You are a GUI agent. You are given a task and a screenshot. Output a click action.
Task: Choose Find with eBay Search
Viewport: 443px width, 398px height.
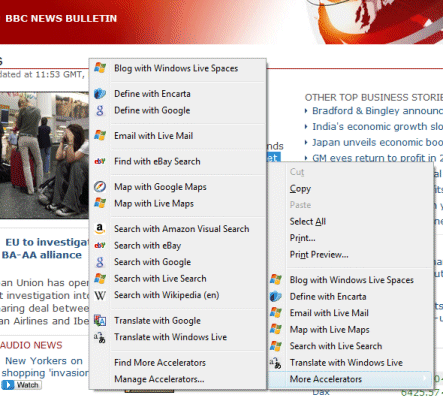point(157,161)
